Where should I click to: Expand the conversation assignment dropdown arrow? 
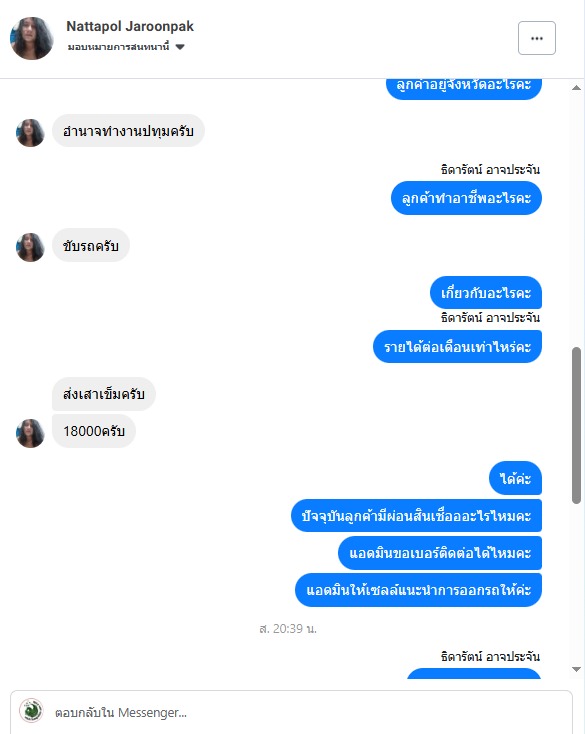pos(180,47)
